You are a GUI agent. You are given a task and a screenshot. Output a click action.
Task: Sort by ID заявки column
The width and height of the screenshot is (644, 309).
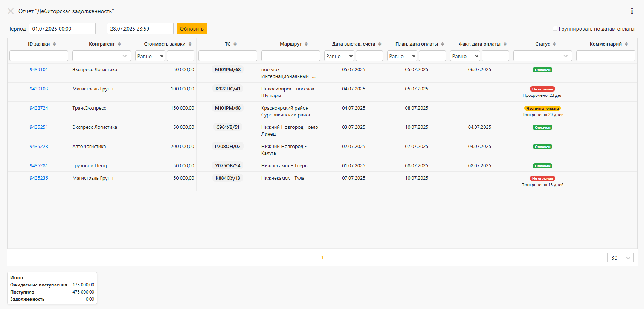pyautogui.click(x=54, y=44)
